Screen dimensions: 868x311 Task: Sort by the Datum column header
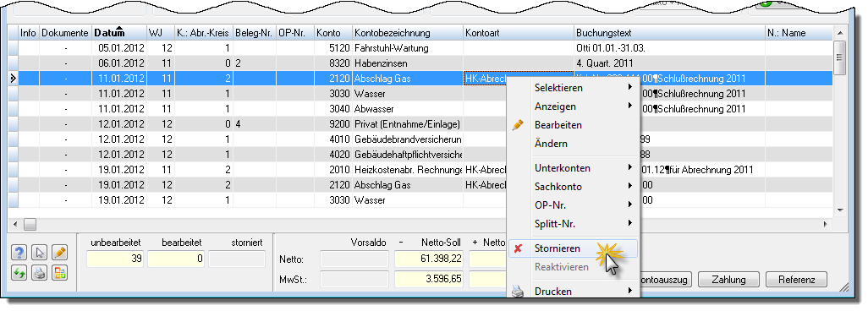point(119,33)
